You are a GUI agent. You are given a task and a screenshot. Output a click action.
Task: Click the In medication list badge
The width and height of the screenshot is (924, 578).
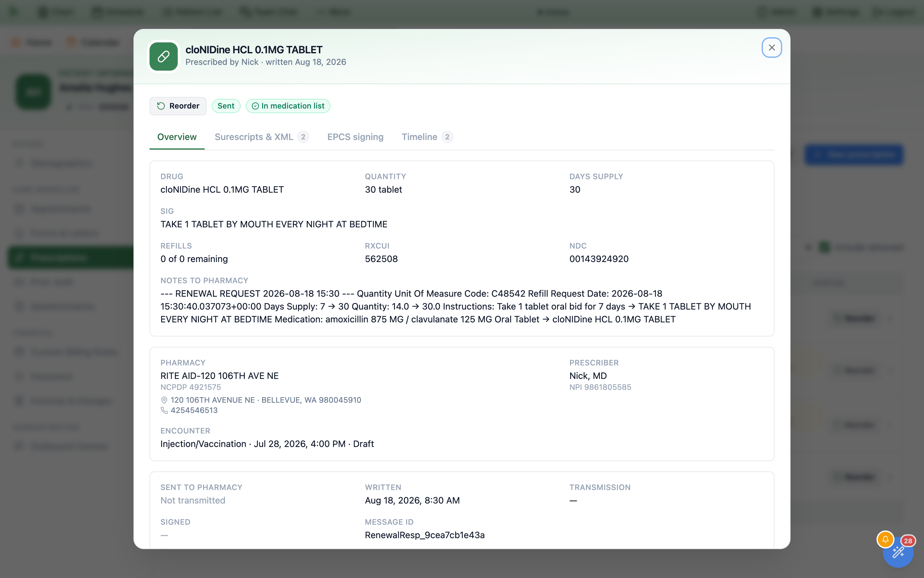coord(288,106)
